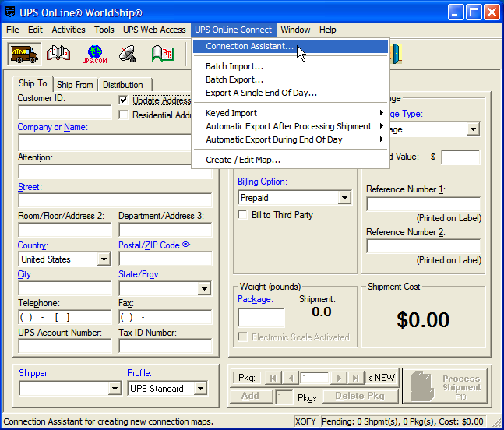
Task: Click the Telephone input field
Action: pos(65,317)
